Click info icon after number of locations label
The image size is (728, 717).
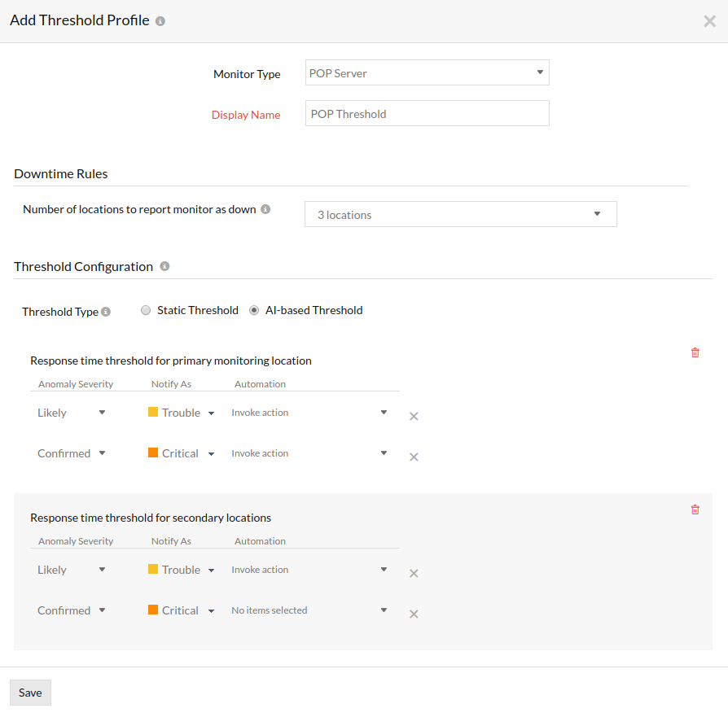tap(265, 209)
